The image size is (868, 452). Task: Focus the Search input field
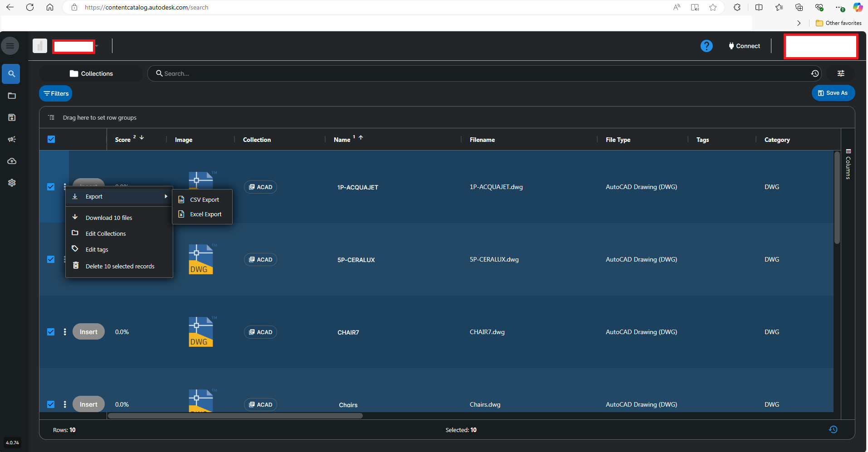(485, 73)
